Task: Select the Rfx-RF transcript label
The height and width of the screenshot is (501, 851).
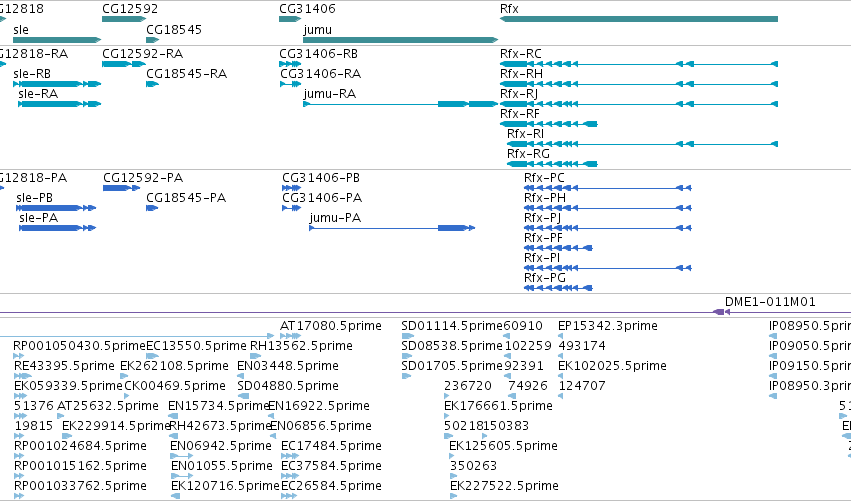Action: 520,114
